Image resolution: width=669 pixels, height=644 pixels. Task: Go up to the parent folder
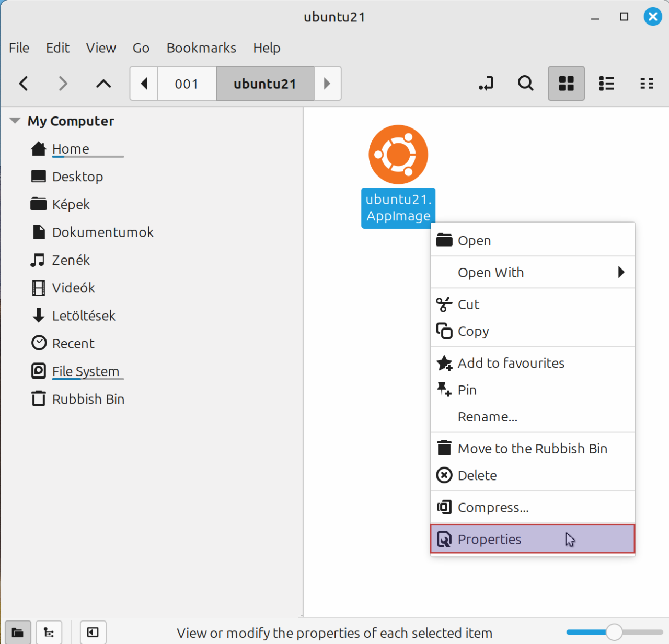click(x=103, y=84)
